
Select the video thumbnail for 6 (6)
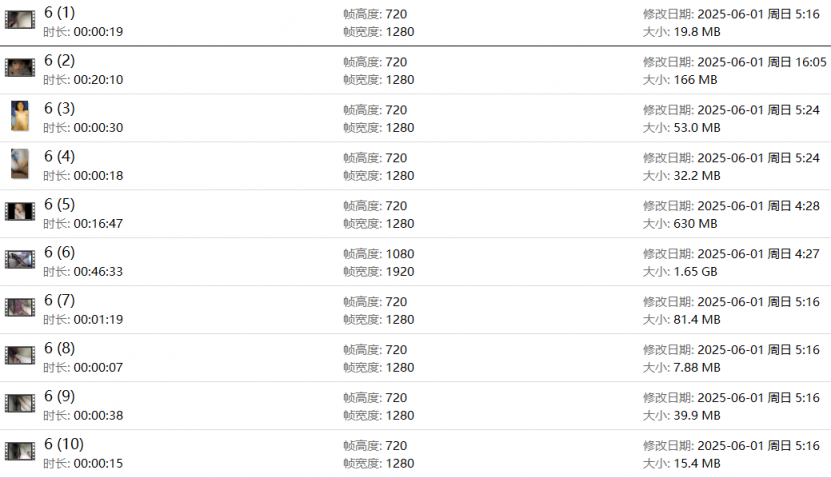point(20,260)
